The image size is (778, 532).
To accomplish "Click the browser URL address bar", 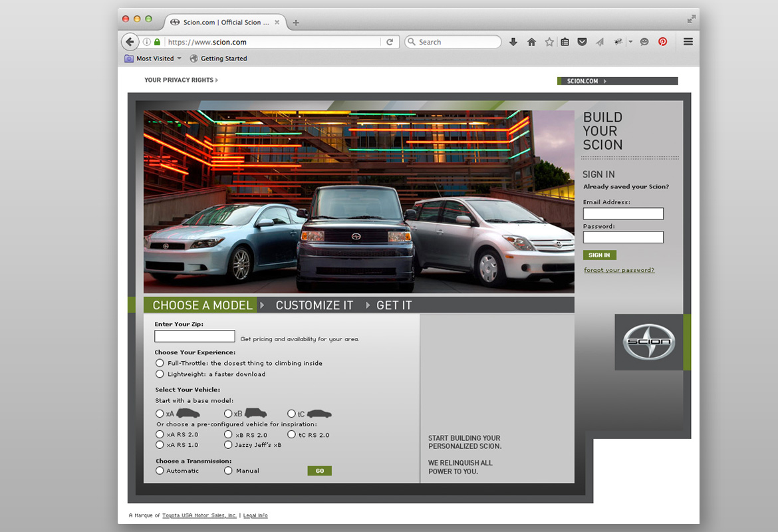I will tap(273, 42).
